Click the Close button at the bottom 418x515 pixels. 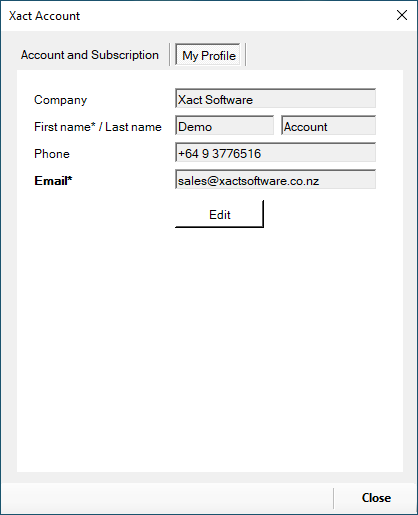[x=376, y=498]
